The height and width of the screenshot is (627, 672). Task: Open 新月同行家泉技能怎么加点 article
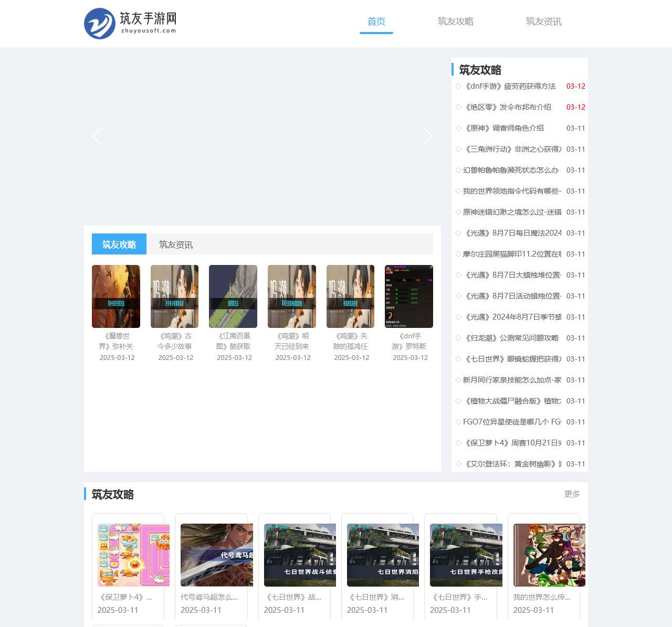(x=512, y=380)
